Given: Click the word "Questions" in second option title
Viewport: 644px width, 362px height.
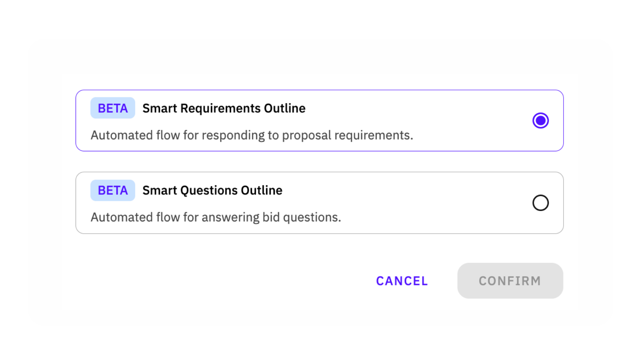Looking at the screenshot, I should (x=209, y=190).
